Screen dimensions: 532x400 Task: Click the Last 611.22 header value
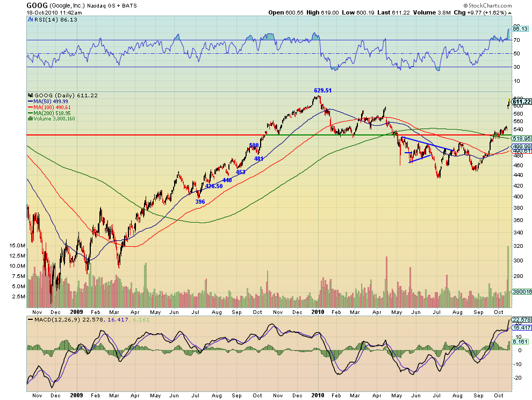[x=393, y=12]
